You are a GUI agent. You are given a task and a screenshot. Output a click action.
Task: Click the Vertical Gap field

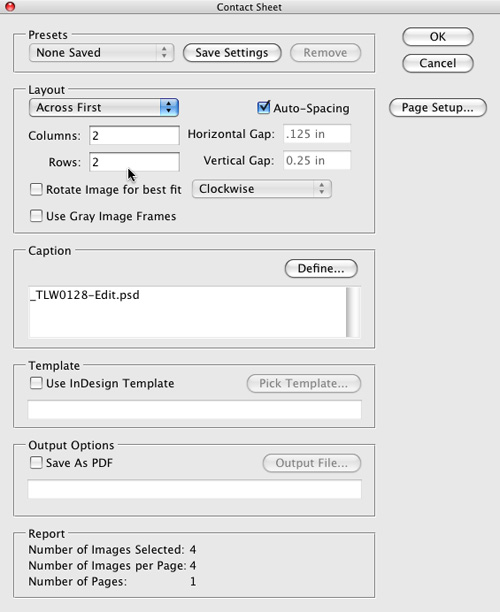pyautogui.click(x=317, y=160)
